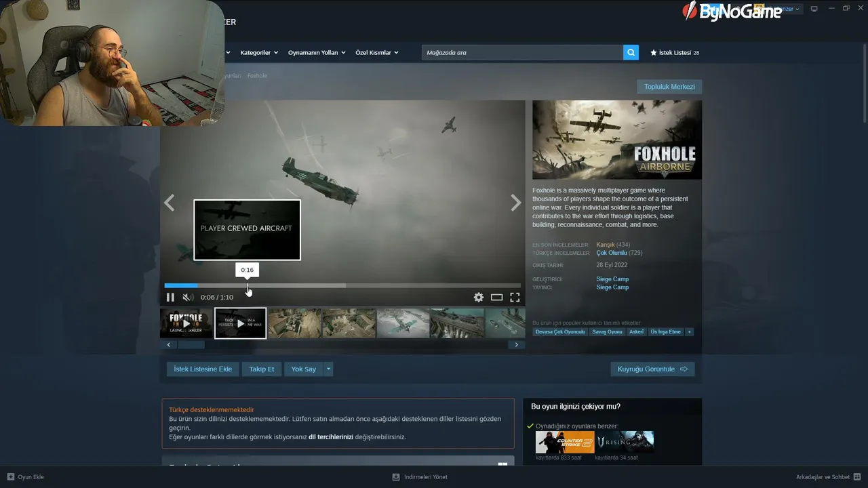Switch the trailer to fullscreen
The height and width of the screenshot is (488, 868).
tap(515, 298)
